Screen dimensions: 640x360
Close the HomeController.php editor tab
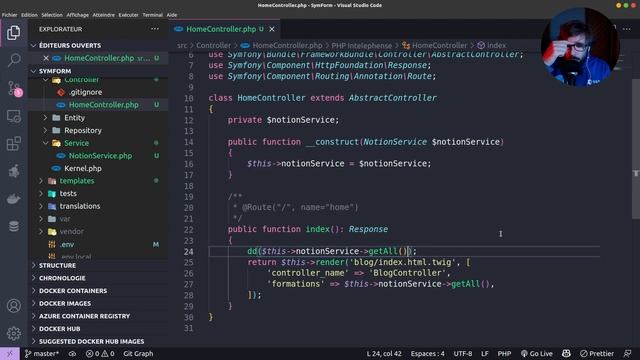click(x=272, y=29)
